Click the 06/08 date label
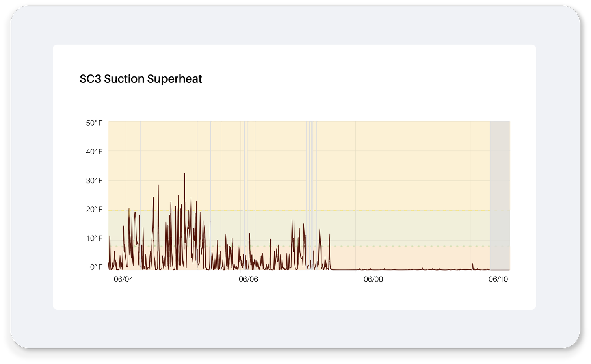 [373, 280]
